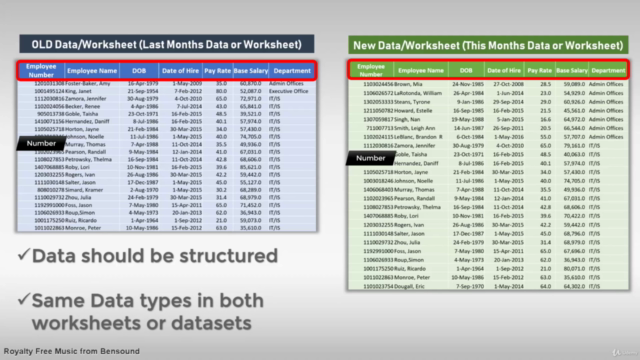Select Employee Name header in old table

click(92, 71)
